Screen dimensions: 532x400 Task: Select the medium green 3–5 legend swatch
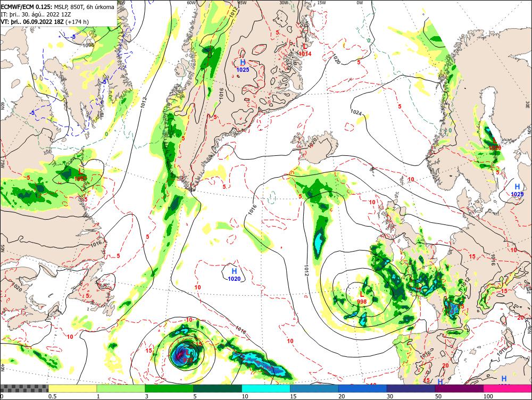pos(169,388)
